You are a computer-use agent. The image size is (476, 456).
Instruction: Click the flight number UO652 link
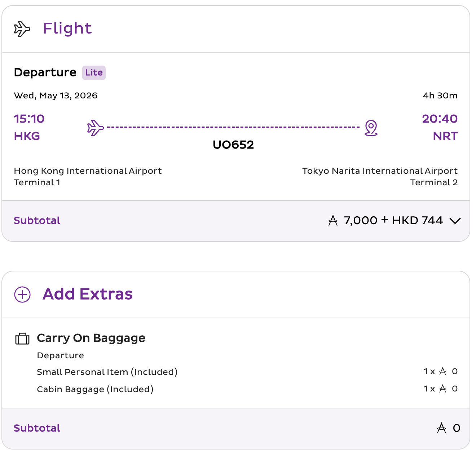click(x=234, y=145)
